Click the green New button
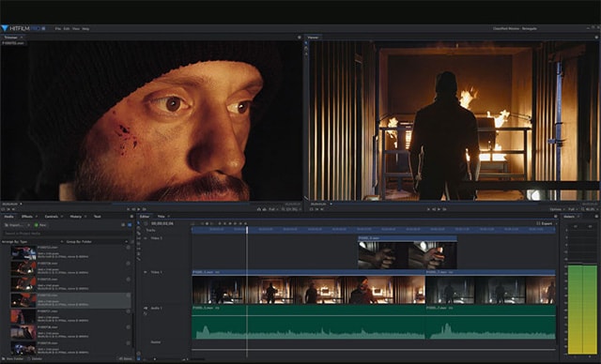This screenshot has height=364, width=601. click(x=40, y=225)
